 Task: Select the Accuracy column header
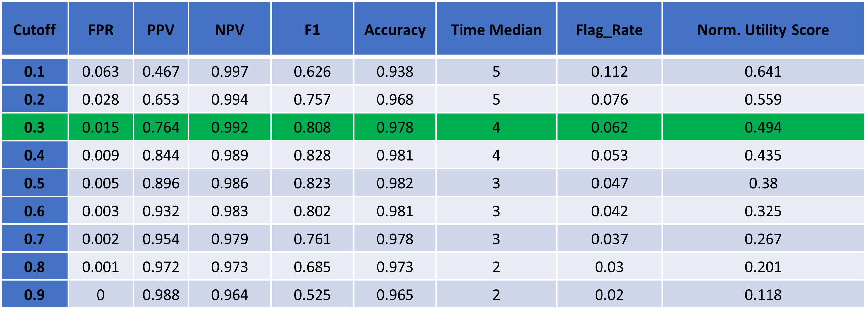[x=395, y=30]
